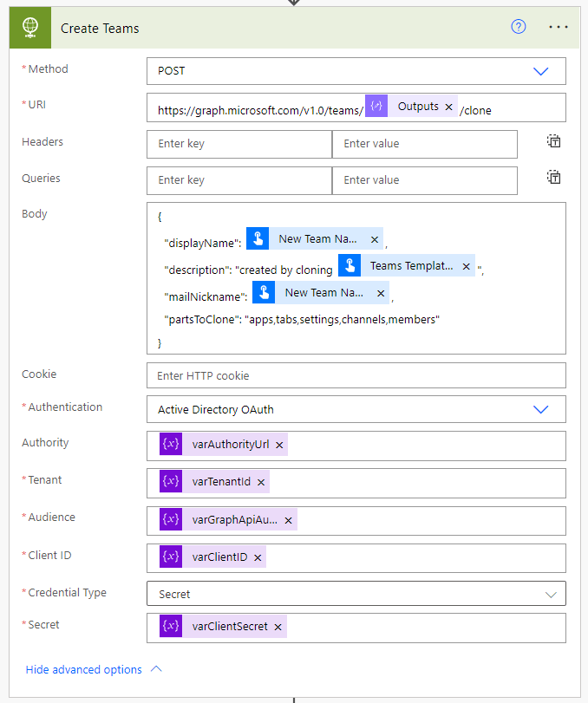Image resolution: width=588 pixels, height=703 pixels.
Task: Open the Method dropdown showing POST
Action: coord(540,71)
